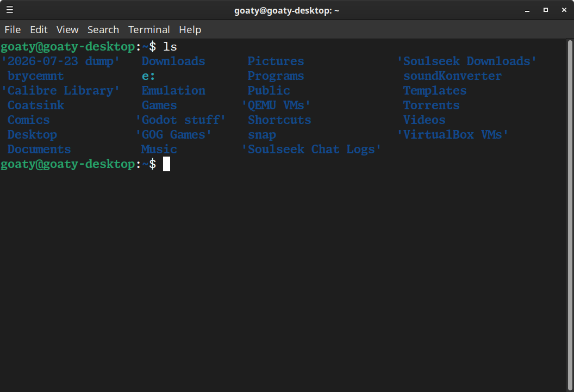Click the Programs directory name

[x=276, y=76]
